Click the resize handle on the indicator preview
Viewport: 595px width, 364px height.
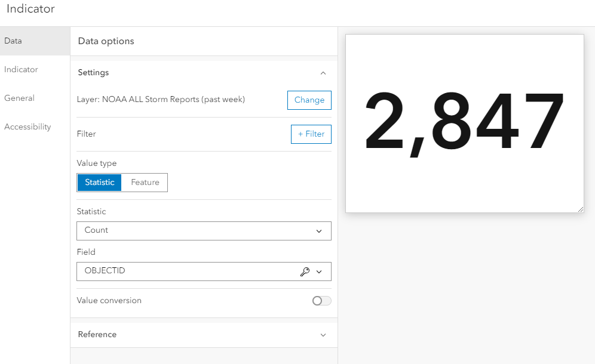click(x=580, y=208)
